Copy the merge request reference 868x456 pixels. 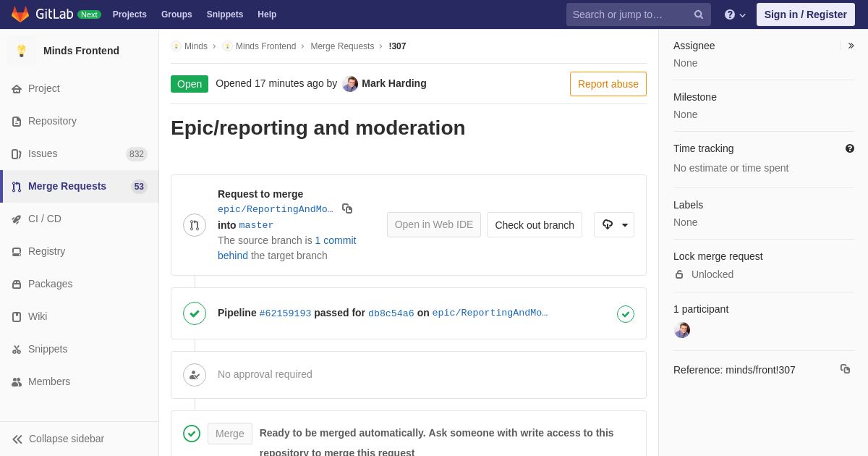click(x=845, y=369)
